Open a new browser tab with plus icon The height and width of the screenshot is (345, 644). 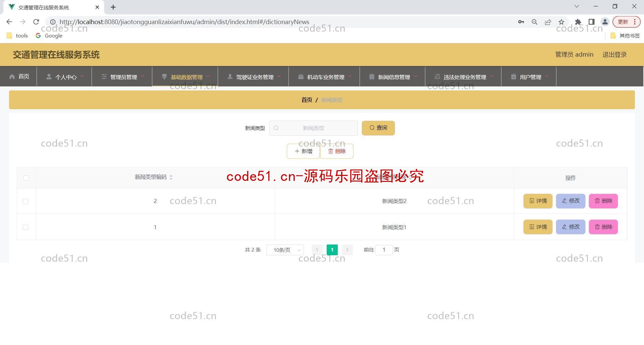[x=113, y=7]
